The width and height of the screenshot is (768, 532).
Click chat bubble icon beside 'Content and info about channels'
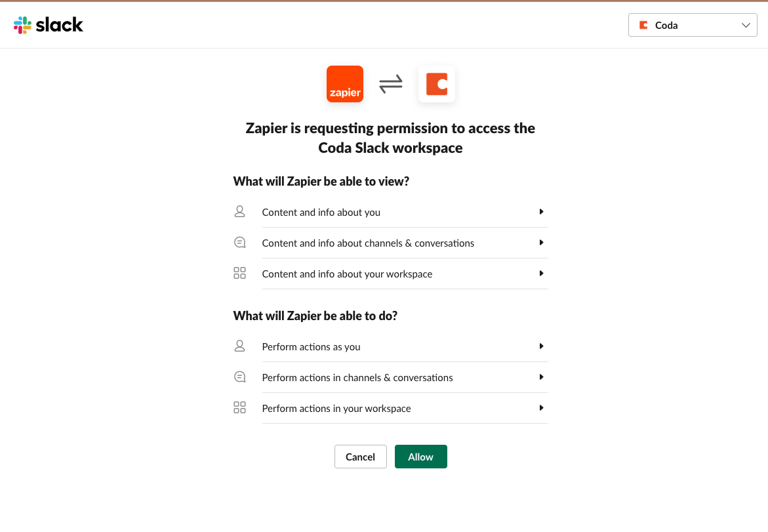pos(239,243)
